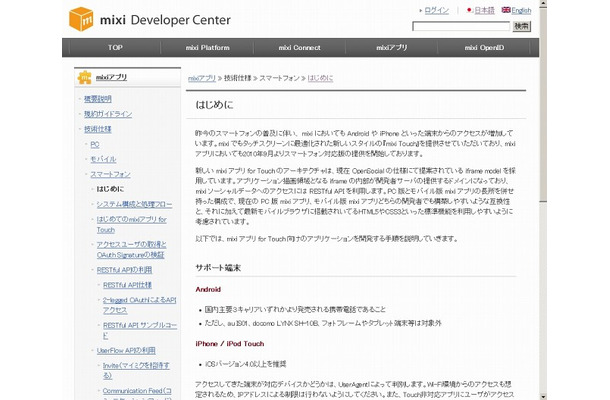Open the スマートフォン sidebar link
The height and width of the screenshot is (400, 610).
[x=110, y=174]
